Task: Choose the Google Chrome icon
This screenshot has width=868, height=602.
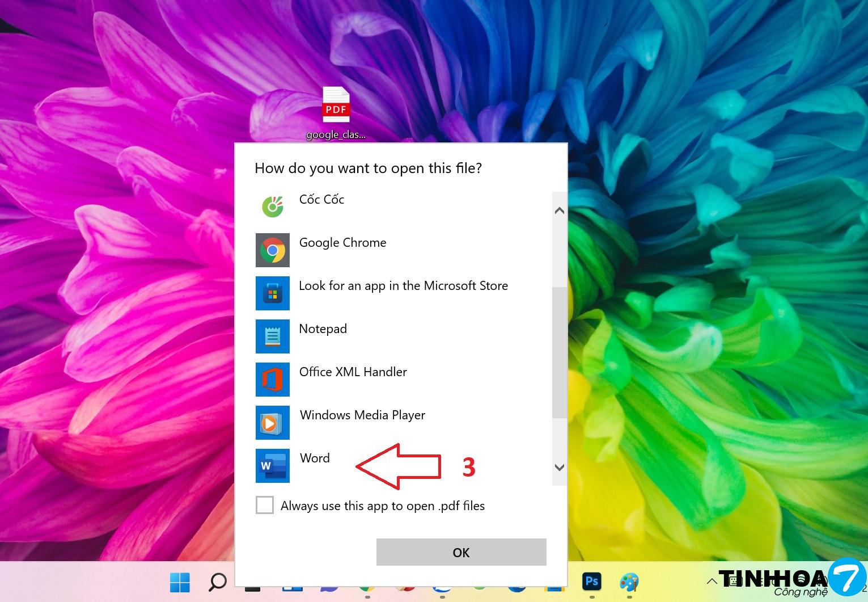Action: (x=273, y=250)
